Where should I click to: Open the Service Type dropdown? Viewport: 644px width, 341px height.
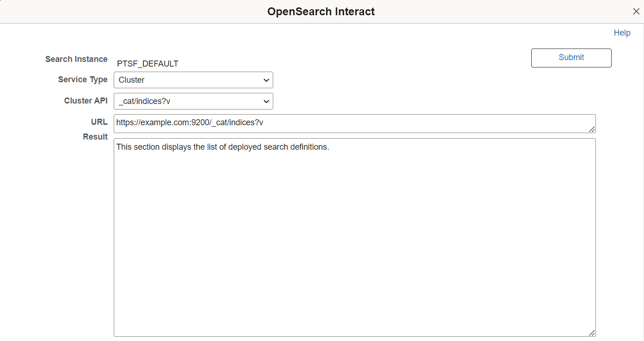pos(193,80)
